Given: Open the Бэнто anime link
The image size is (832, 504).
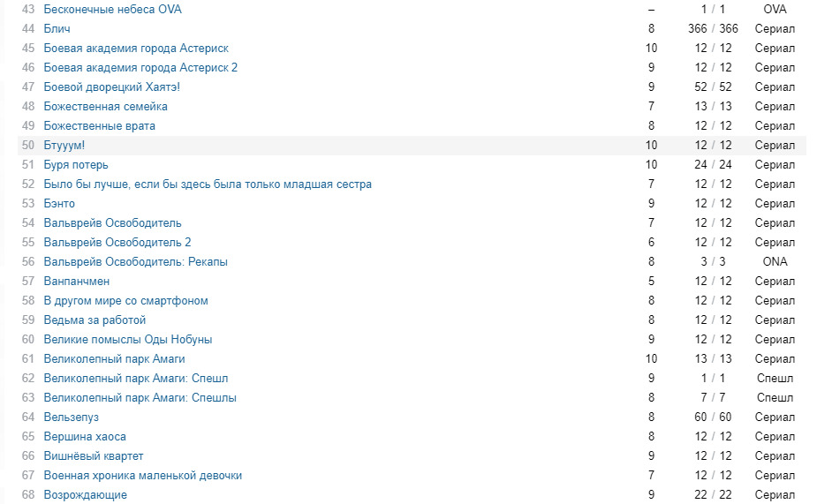Looking at the screenshot, I should [x=59, y=204].
